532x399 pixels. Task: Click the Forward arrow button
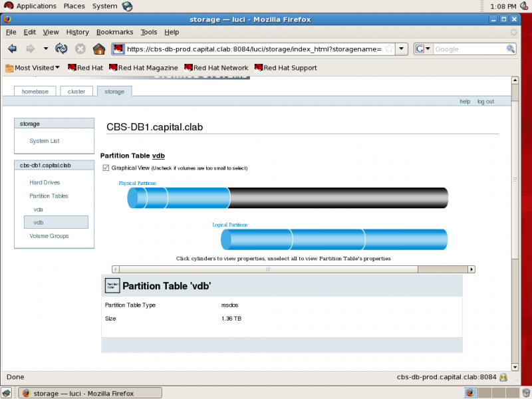(x=30, y=49)
